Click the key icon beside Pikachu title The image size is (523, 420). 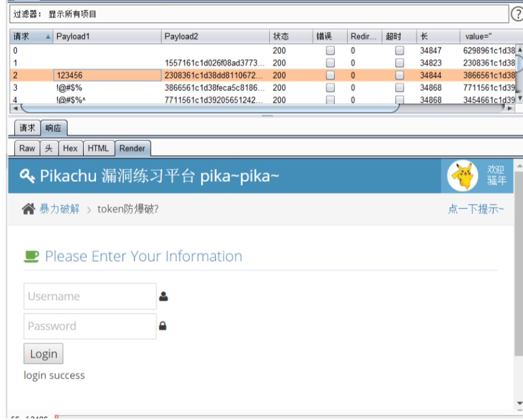coord(27,175)
